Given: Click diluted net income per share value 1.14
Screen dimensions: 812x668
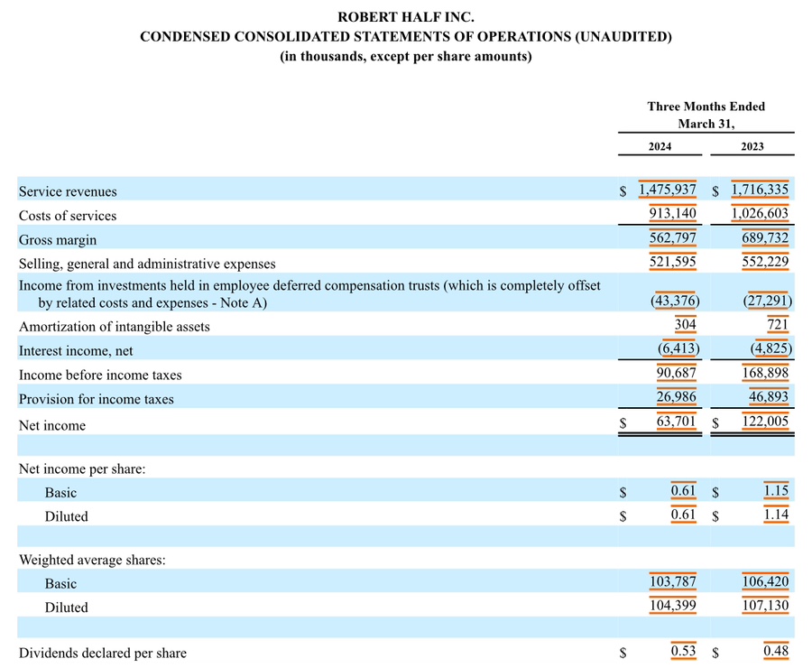Looking at the screenshot, I should (x=776, y=514).
